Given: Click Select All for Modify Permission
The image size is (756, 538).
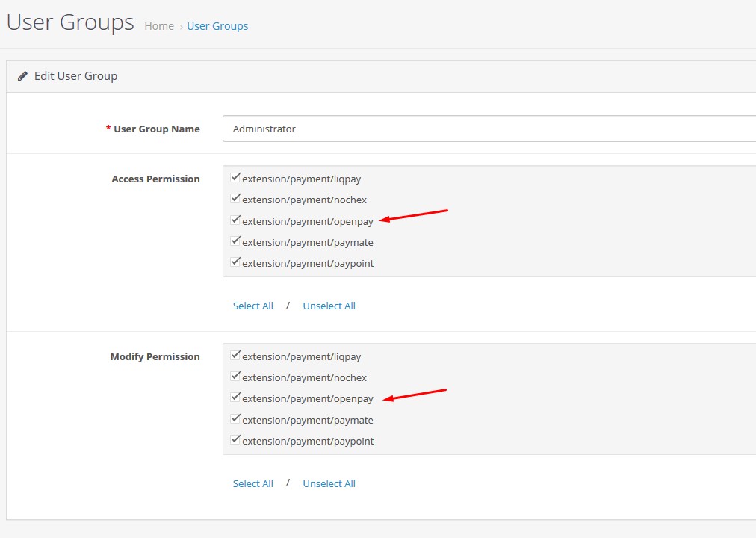Looking at the screenshot, I should click(252, 483).
